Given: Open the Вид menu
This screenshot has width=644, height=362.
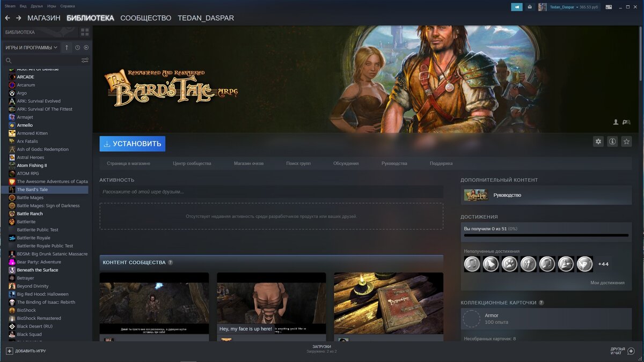Looking at the screenshot, I should tap(23, 6).
